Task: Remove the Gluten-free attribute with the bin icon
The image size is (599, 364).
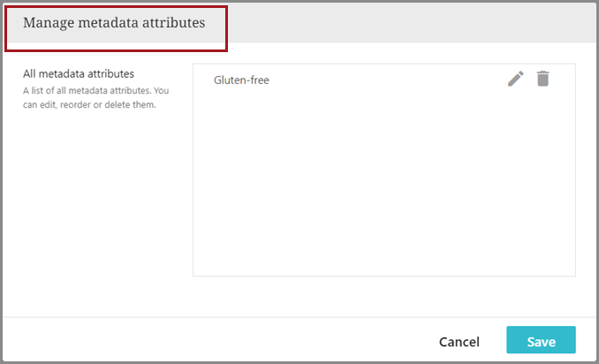Action: click(x=542, y=80)
